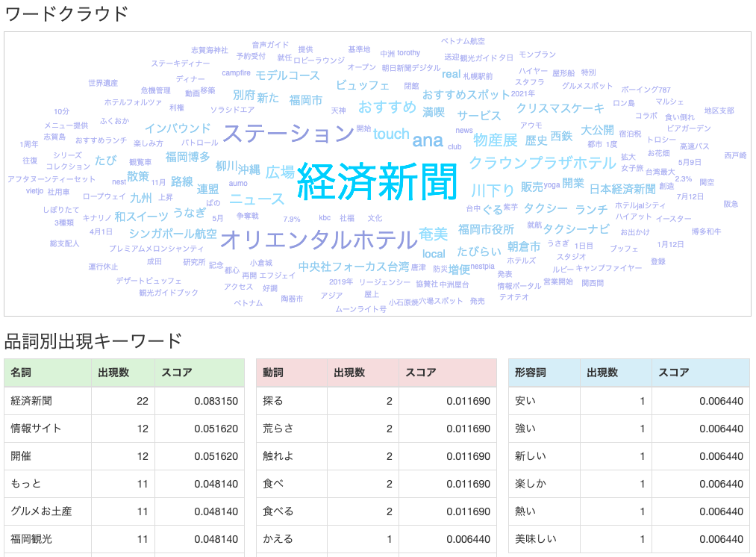
Task: Select the 食べ verb row
Action: pos(377,484)
